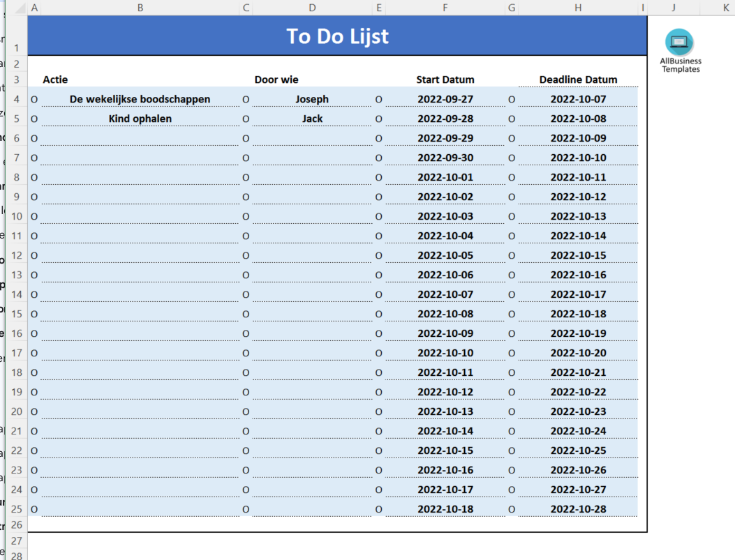This screenshot has width=735, height=560.
Task: Check the circle before start date 2022-10-03
Action: pos(379,216)
